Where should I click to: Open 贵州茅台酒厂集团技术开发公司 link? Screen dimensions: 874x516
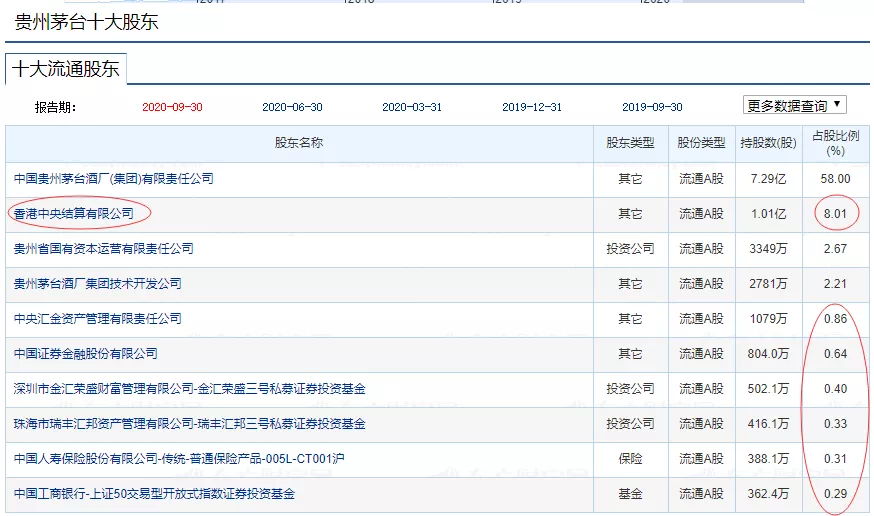[x=98, y=284]
